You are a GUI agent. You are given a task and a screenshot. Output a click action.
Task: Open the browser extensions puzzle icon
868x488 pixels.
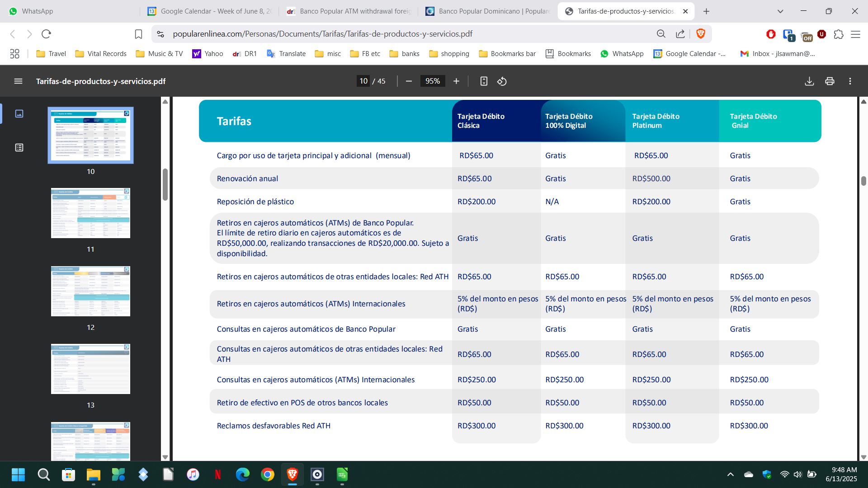[x=839, y=34]
